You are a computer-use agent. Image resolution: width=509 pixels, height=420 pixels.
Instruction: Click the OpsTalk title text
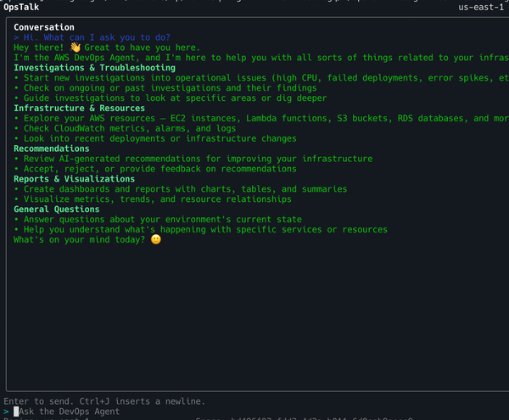(21, 7)
